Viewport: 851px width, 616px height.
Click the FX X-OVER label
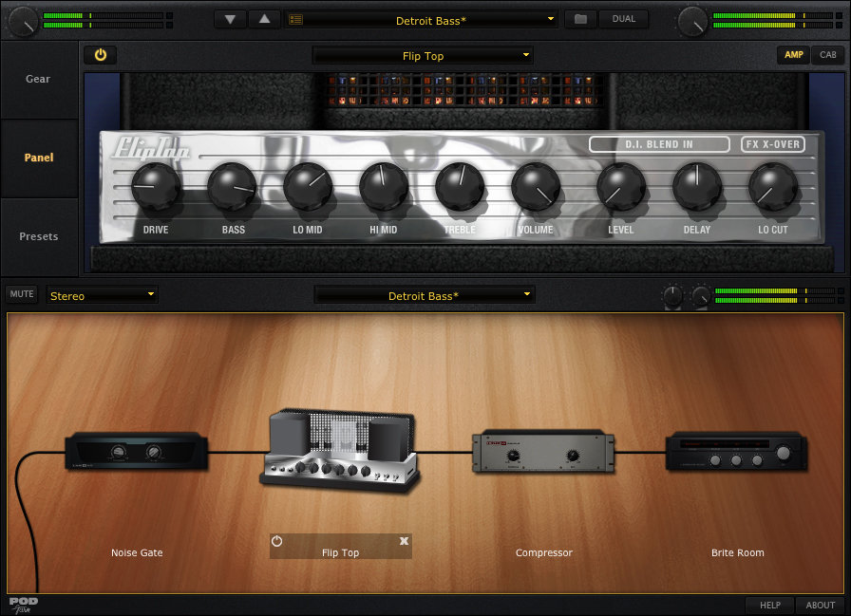point(773,144)
